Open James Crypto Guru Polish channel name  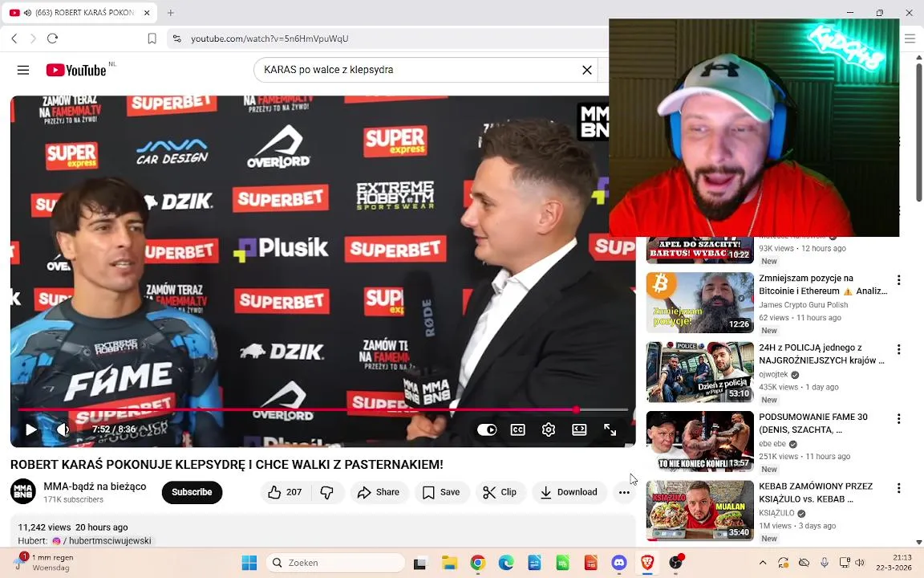(x=803, y=305)
